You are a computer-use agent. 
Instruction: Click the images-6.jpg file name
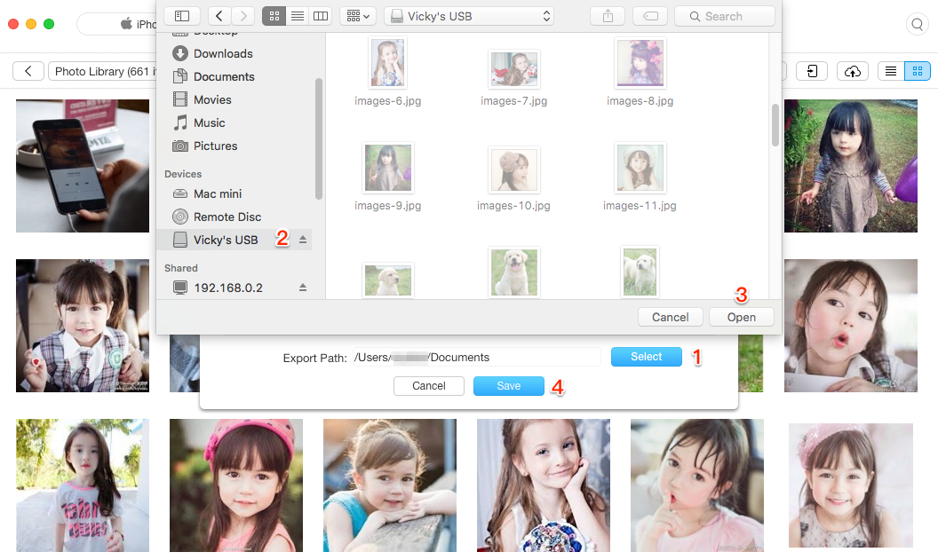click(x=387, y=101)
